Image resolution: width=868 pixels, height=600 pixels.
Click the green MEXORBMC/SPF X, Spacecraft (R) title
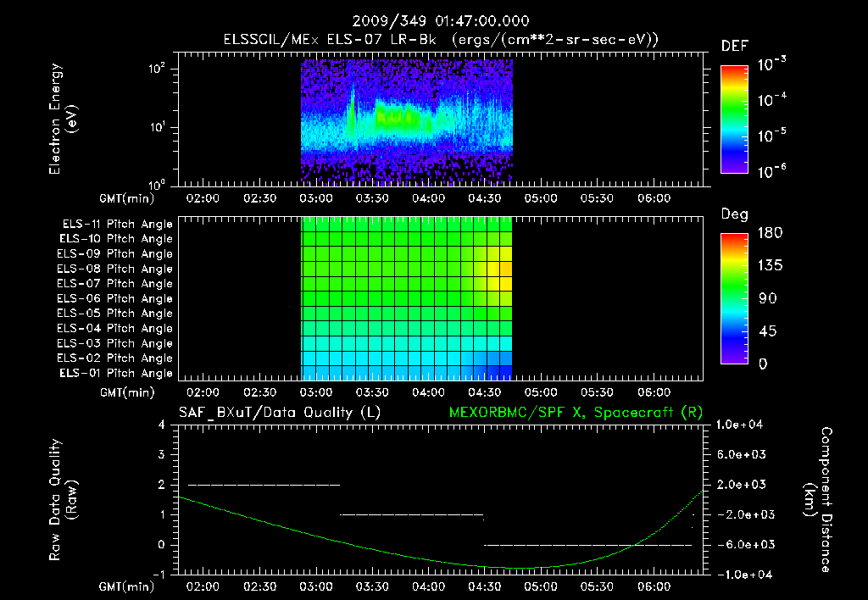coord(576,413)
